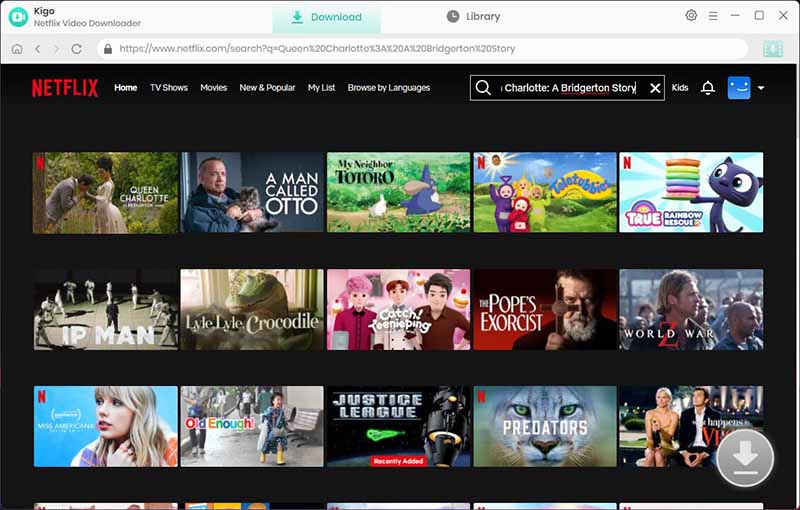Click the search magnifier icon

pyautogui.click(x=483, y=88)
